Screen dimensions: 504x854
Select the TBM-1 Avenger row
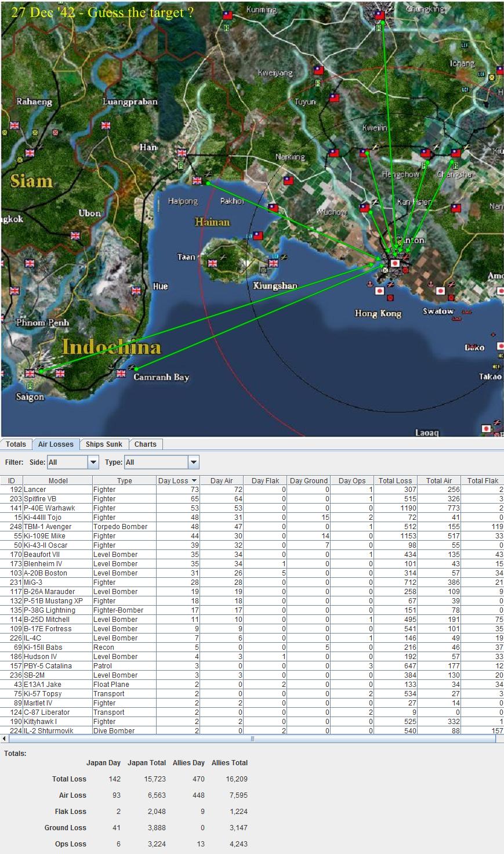pos(252,527)
